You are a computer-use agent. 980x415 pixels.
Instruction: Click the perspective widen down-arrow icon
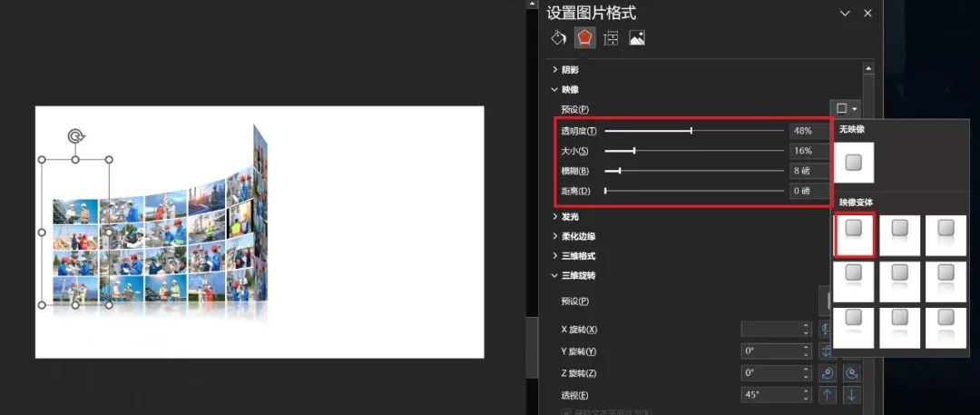pos(851,395)
